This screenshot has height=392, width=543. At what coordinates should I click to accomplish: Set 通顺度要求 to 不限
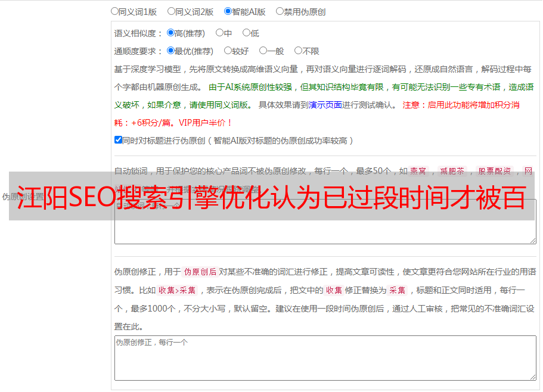coord(298,51)
